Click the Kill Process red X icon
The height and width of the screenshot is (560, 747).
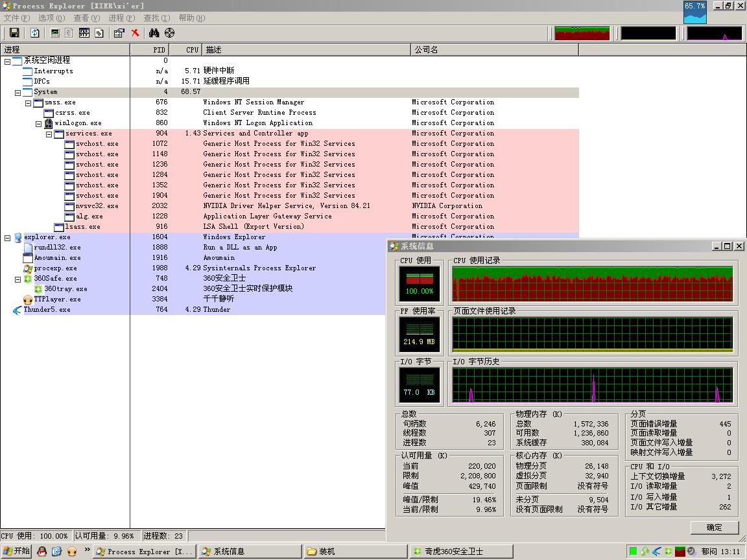coord(136,33)
